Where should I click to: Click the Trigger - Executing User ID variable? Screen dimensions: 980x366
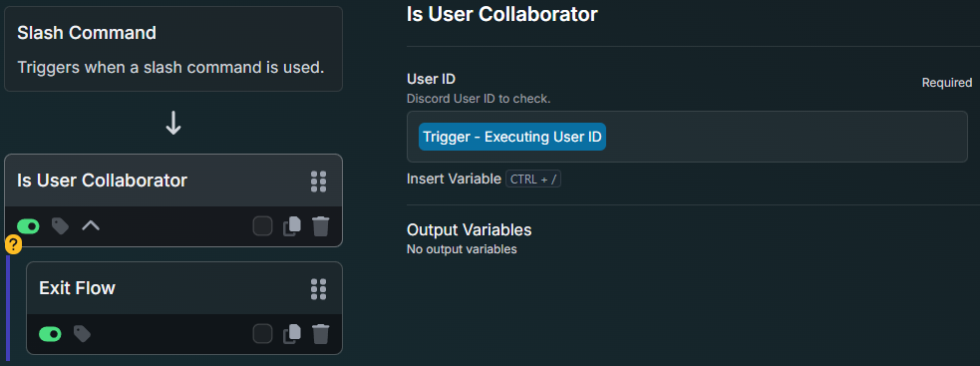click(511, 137)
